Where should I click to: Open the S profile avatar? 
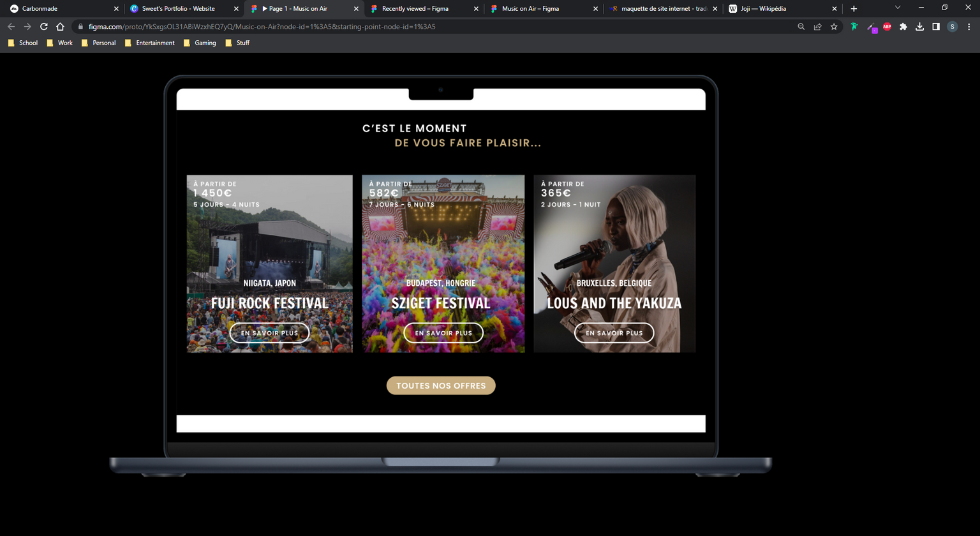pyautogui.click(x=953, y=27)
